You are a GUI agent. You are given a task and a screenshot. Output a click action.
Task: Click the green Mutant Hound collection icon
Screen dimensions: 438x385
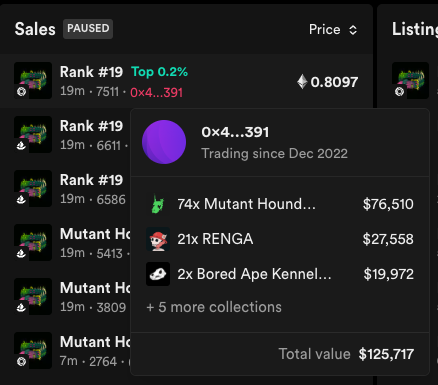pyautogui.click(x=158, y=204)
